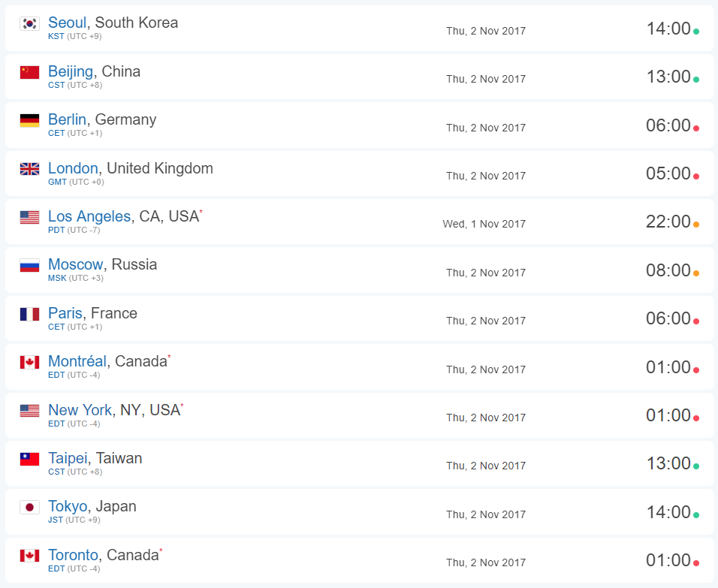
Task: Click the orange status dot beside Moscow's 08:00
Action: point(696,273)
